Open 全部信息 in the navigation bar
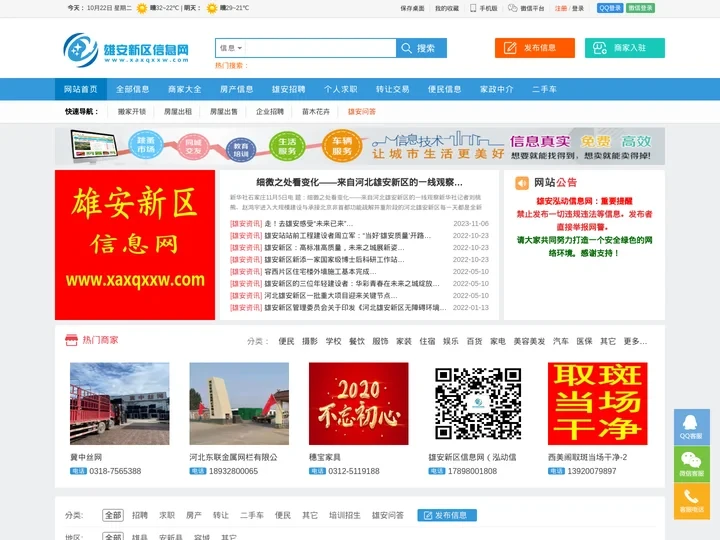Viewport: 720px width, 540px height. [133, 89]
